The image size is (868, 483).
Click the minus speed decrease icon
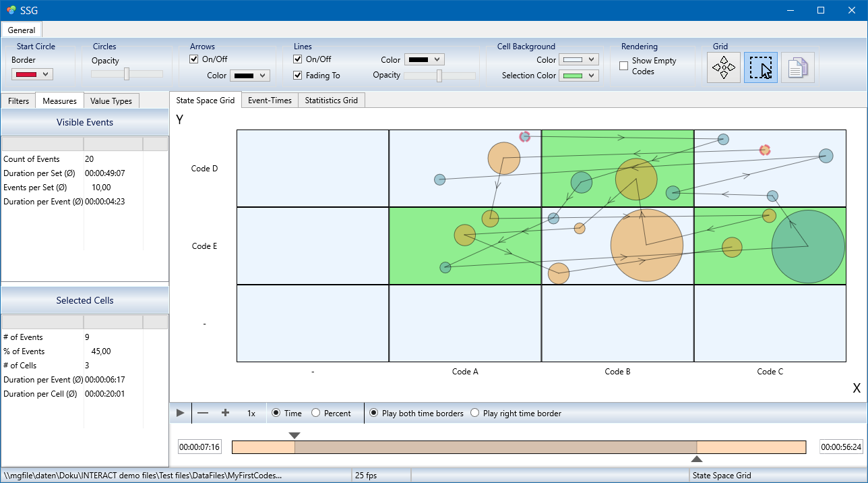[x=203, y=413]
